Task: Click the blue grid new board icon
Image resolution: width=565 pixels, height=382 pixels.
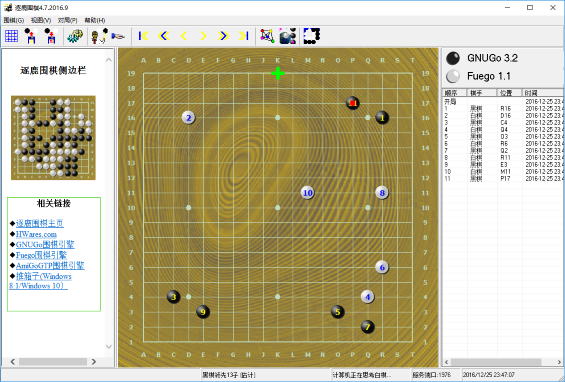Action: [11, 36]
